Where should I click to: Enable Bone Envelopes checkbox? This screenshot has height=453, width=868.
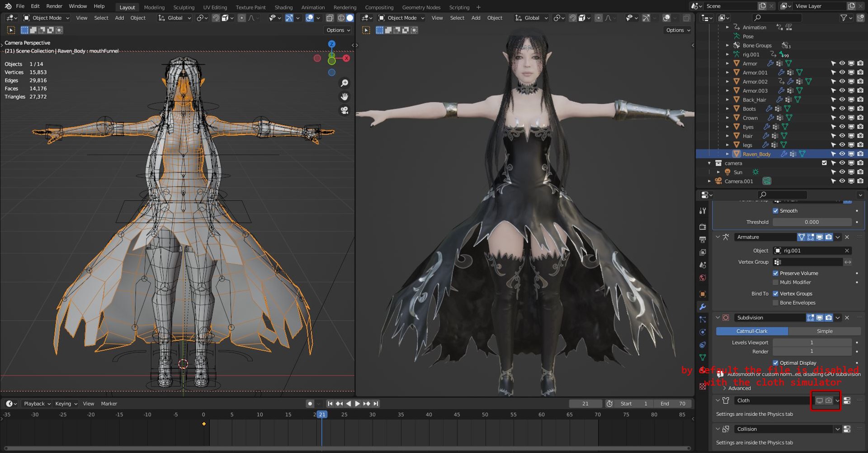click(776, 303)
